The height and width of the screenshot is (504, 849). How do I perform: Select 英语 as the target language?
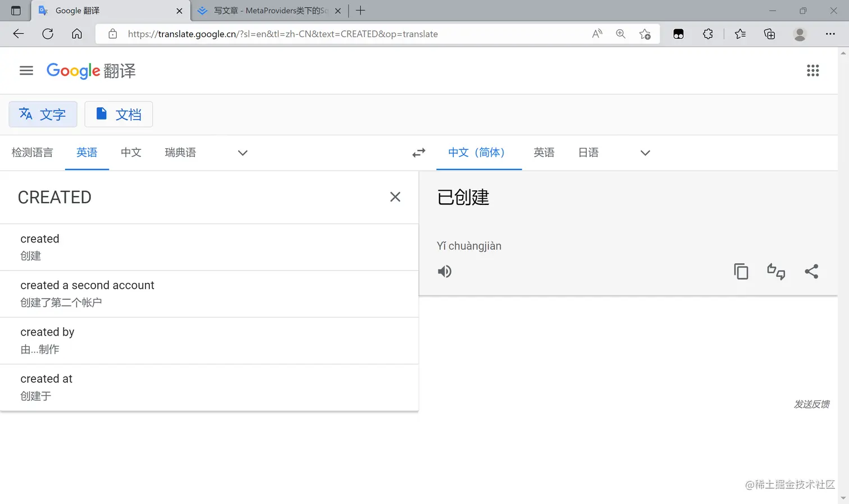coord(544,153)
